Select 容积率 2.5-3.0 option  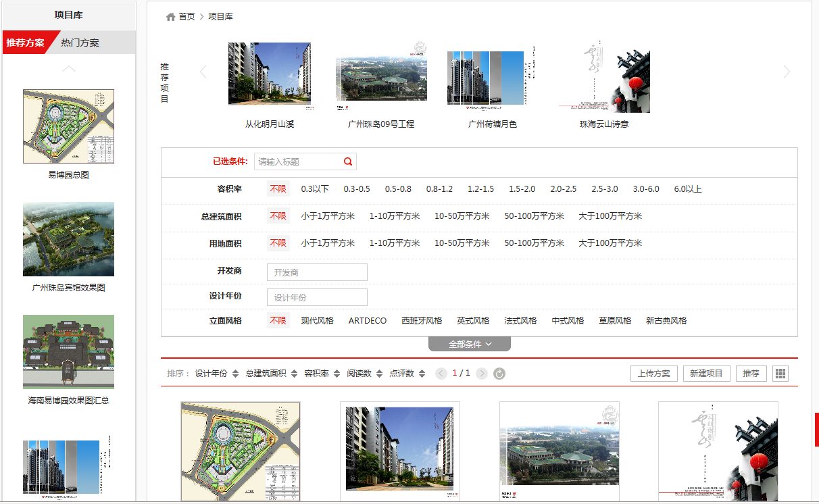pos(605,189)
